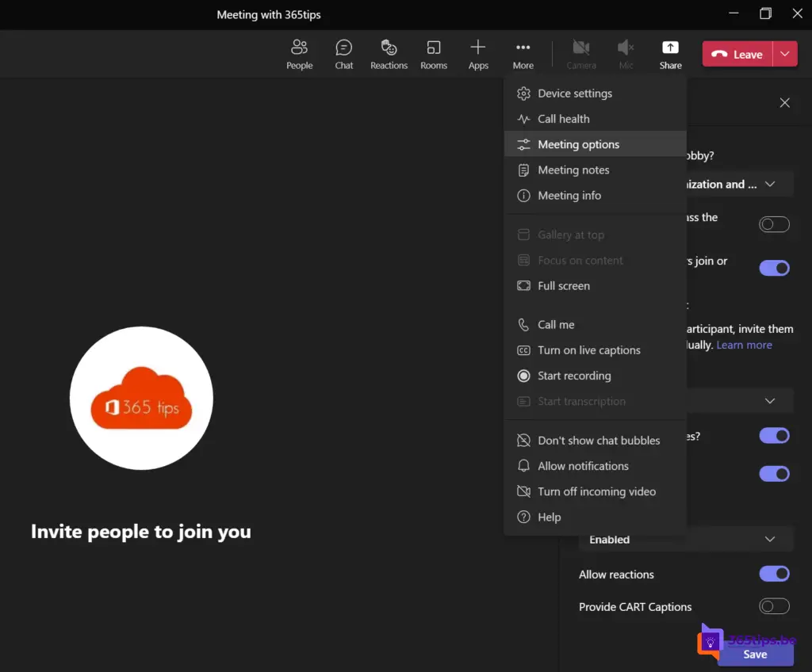Click the Save button
Screen dimensions: 812x672
(754, 655)
